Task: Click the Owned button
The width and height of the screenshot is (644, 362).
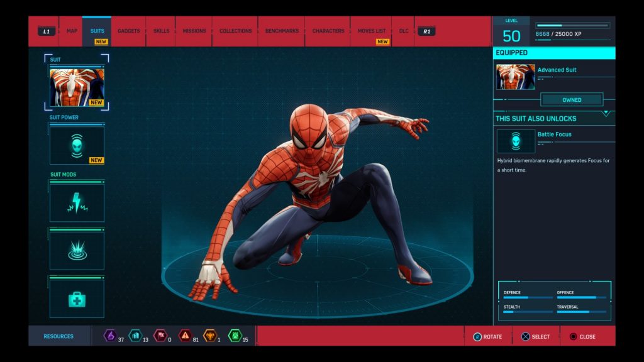Action: pos(572,100)
